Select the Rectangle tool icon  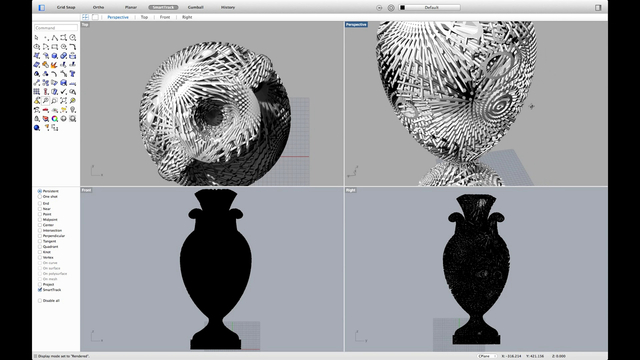click(x=55, y=47)
